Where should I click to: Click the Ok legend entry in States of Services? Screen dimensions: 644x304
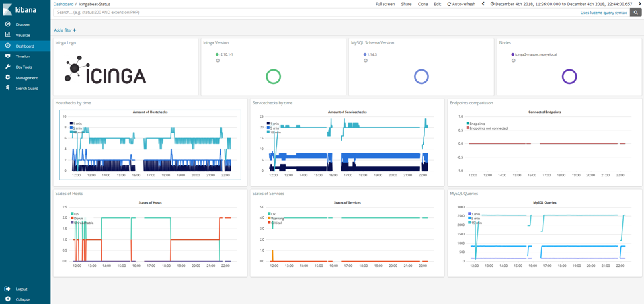[x=272, y=213]
